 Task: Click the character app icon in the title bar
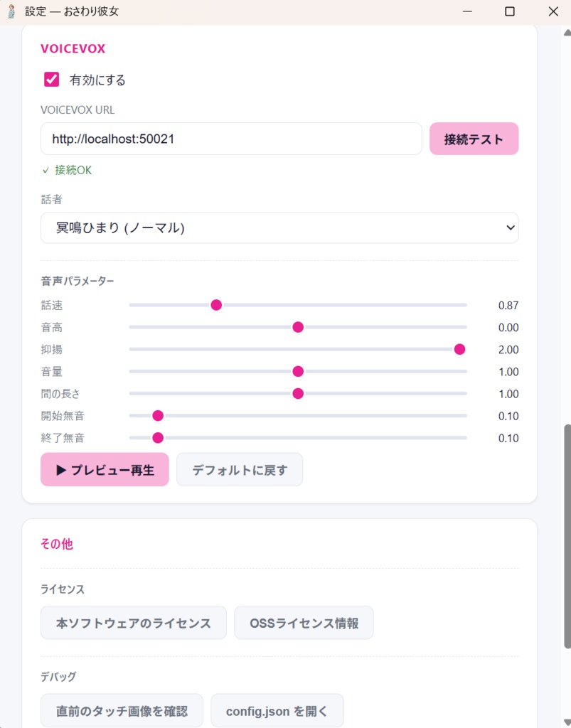[x=10, y=11]
